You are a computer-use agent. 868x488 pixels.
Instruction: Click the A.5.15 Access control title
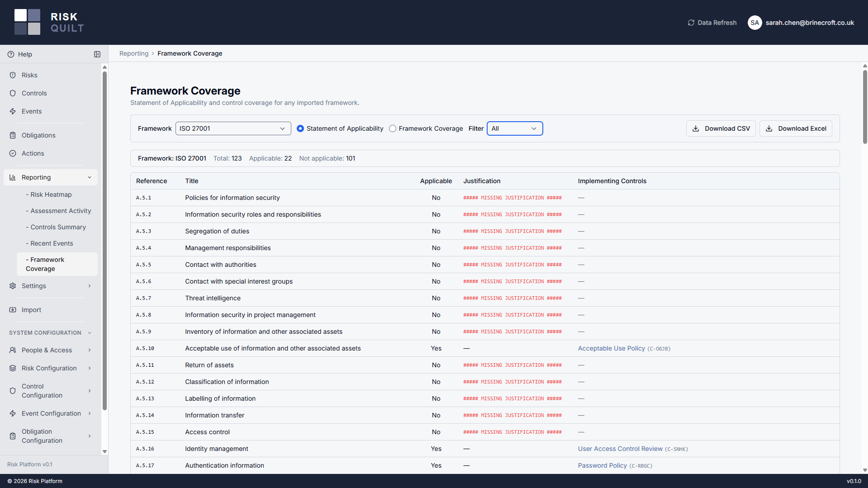point(207,432)
